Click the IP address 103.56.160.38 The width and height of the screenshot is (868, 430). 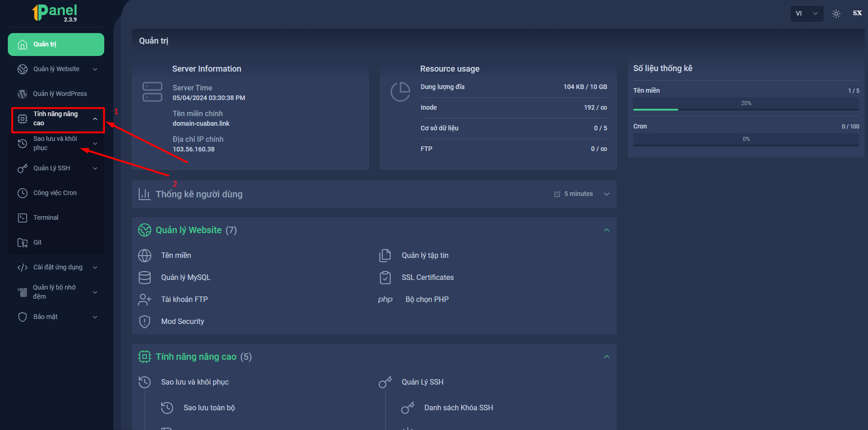tap(193, 149)
